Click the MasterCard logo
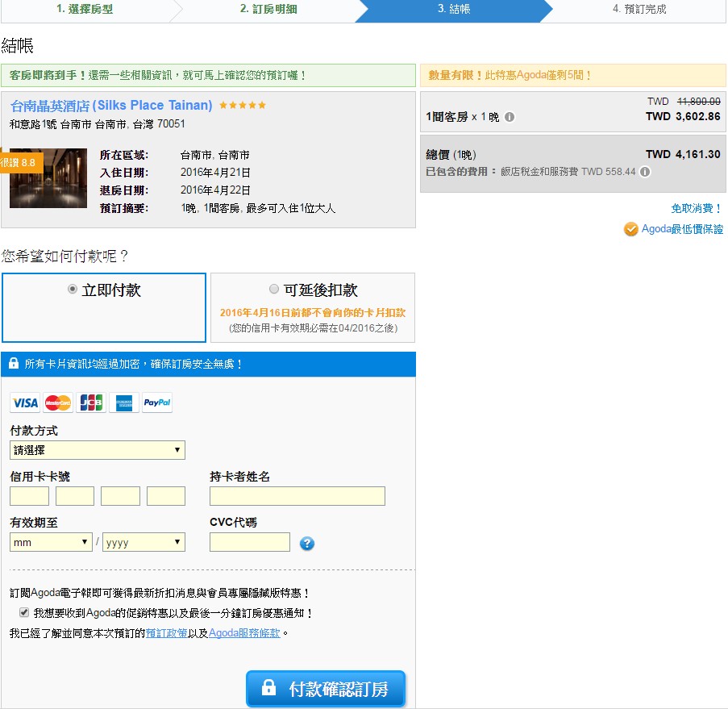 point(58,402)
